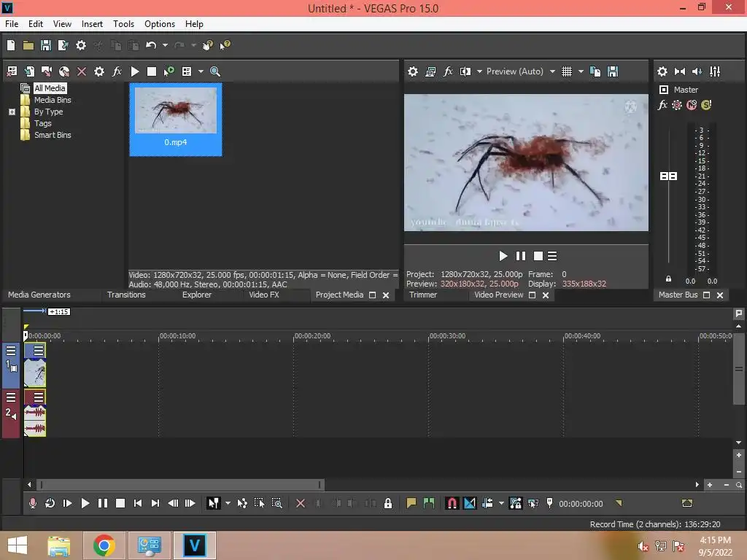Save snapshot of the preview to file
747x560 pixels.
(613, 71)
